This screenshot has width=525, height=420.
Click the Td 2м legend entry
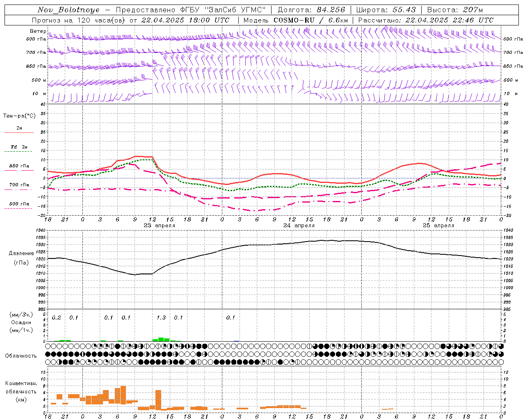coord(19,147)
